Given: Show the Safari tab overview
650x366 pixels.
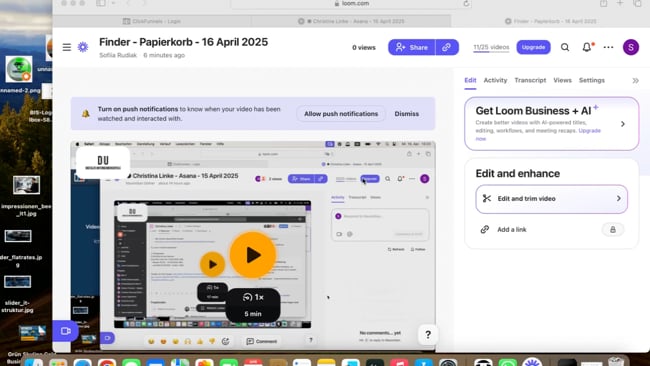Looking at the screenshot, I should [x=637, y=3].
